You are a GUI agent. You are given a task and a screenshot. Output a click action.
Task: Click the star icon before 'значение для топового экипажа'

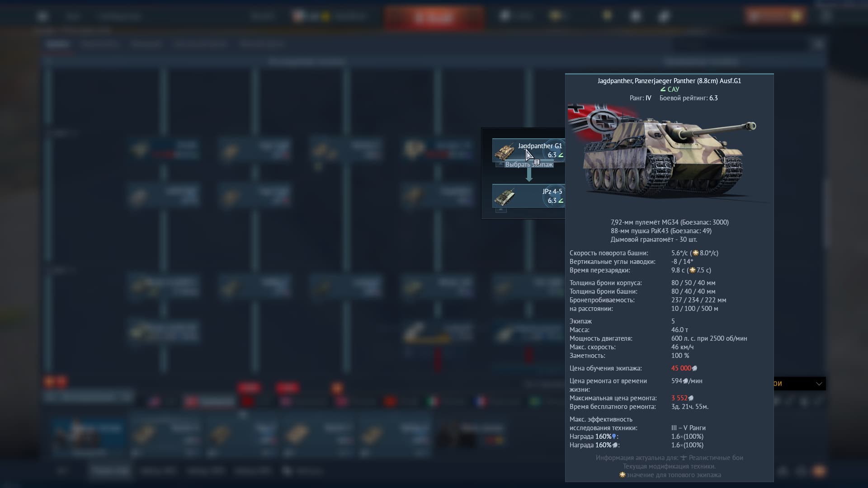click(x=622, y=475)
